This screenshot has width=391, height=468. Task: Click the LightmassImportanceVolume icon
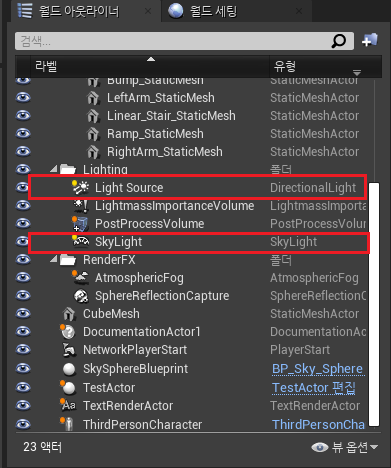pos(81,206)
